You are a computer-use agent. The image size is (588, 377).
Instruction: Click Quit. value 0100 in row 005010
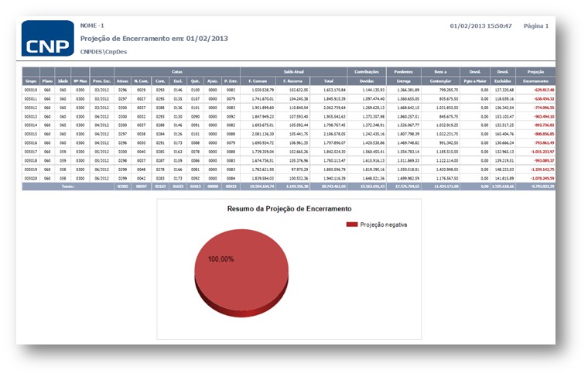pyautogui.click(x=195, y=90)
